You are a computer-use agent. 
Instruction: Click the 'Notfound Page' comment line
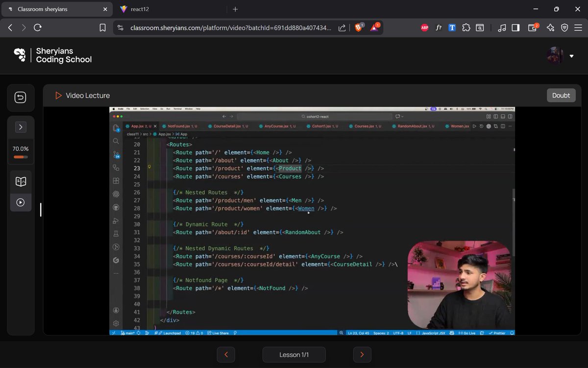(x=208, y=280)
